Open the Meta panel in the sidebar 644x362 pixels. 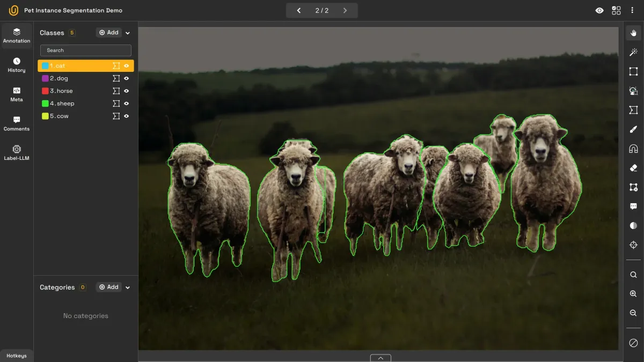click(17, 94)
